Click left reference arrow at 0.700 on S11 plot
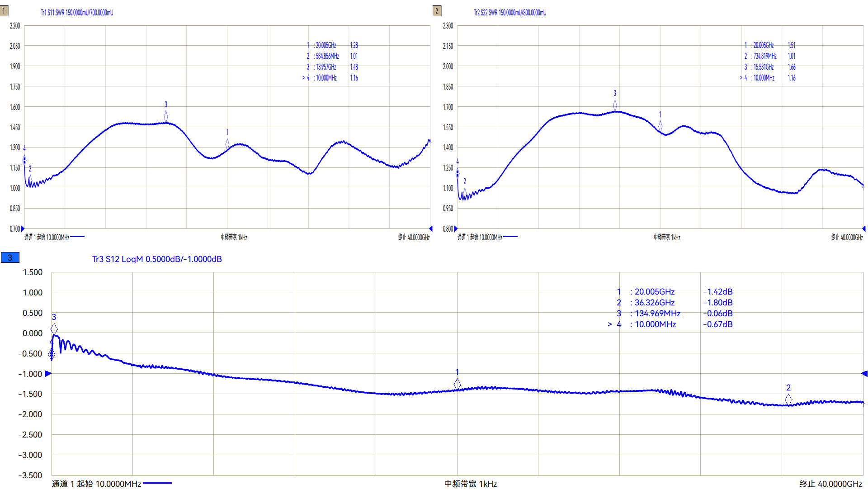The width and height of the screenshot is (868, 490). (x=23, y=229)
